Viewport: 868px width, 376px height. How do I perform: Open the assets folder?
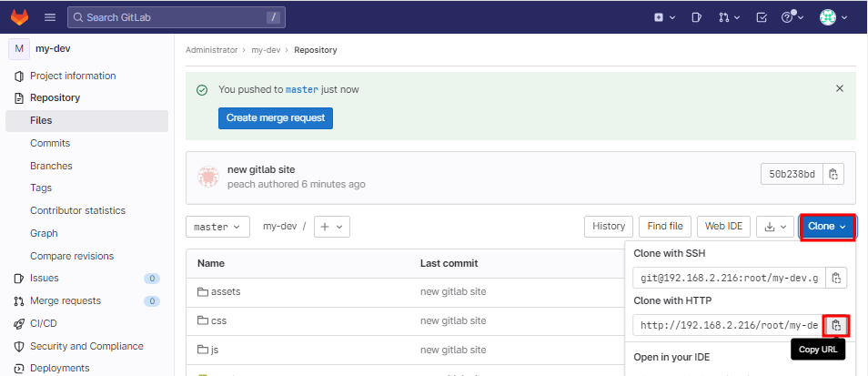226,291
